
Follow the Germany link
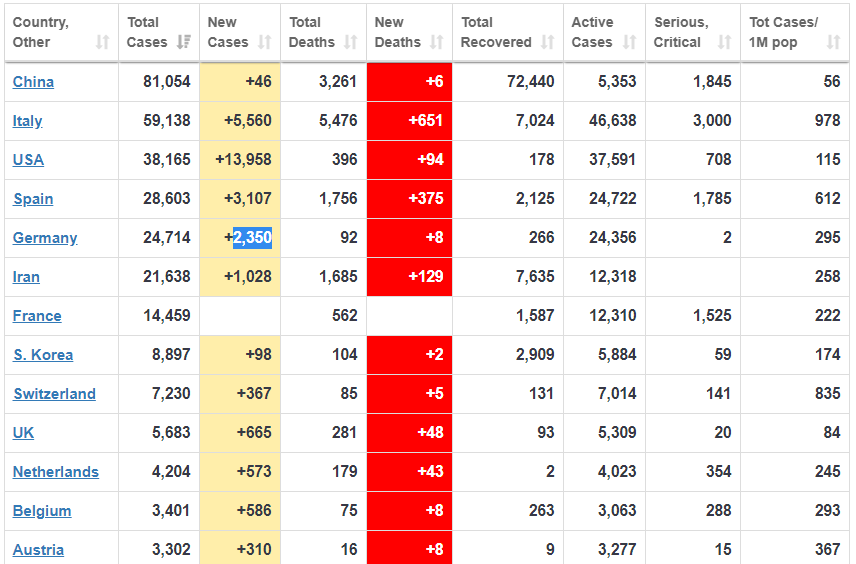[x=45, y=238]
